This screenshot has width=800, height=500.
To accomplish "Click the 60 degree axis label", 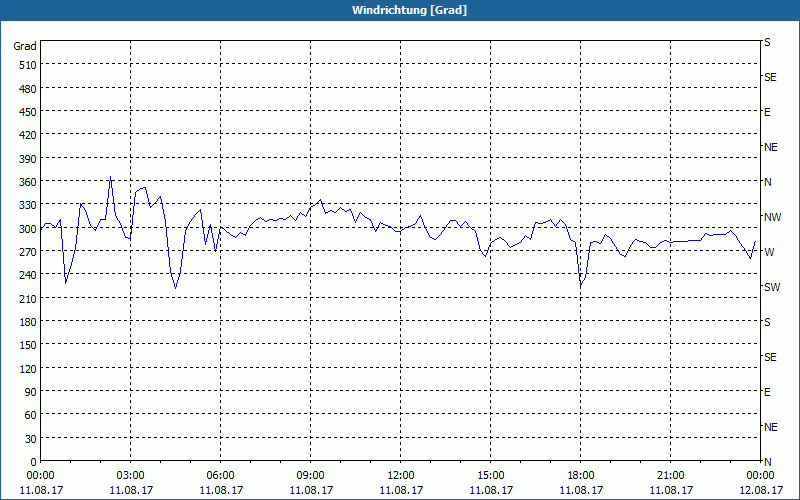I will pyautogui.click(x=31, y=415).
